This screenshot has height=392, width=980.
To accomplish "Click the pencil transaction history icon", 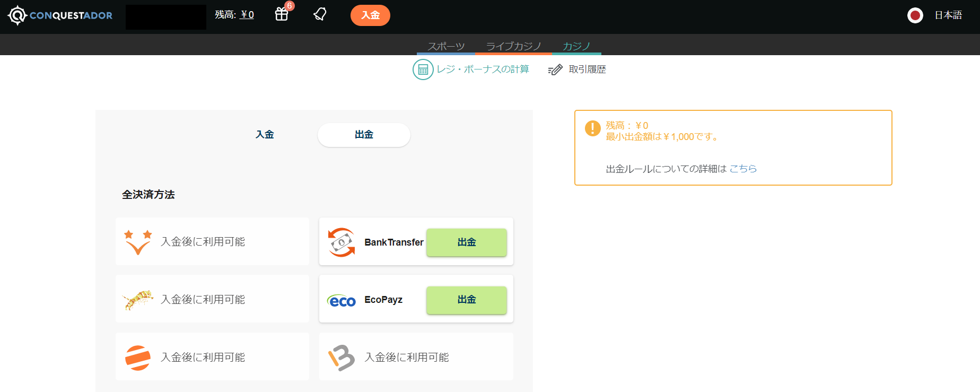I will pos(555,69).
